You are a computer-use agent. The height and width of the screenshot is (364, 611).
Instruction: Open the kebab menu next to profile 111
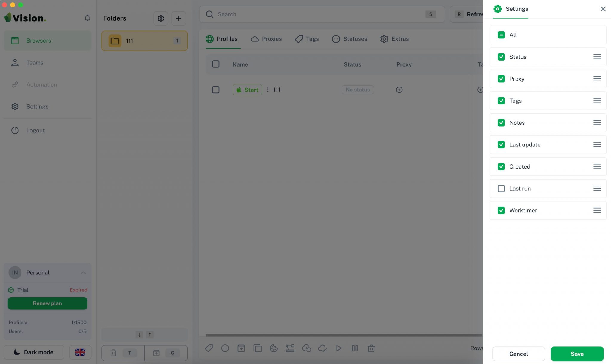[x=268, y=90]
